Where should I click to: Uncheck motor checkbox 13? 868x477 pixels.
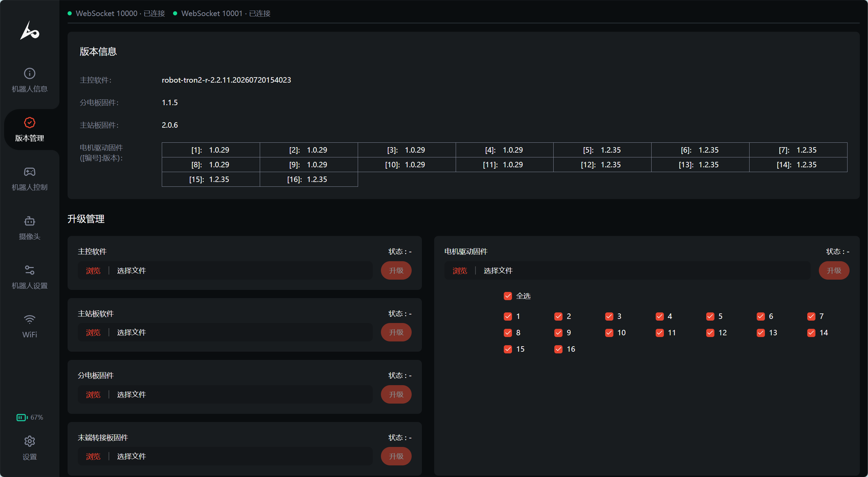[x=761, y=333]
